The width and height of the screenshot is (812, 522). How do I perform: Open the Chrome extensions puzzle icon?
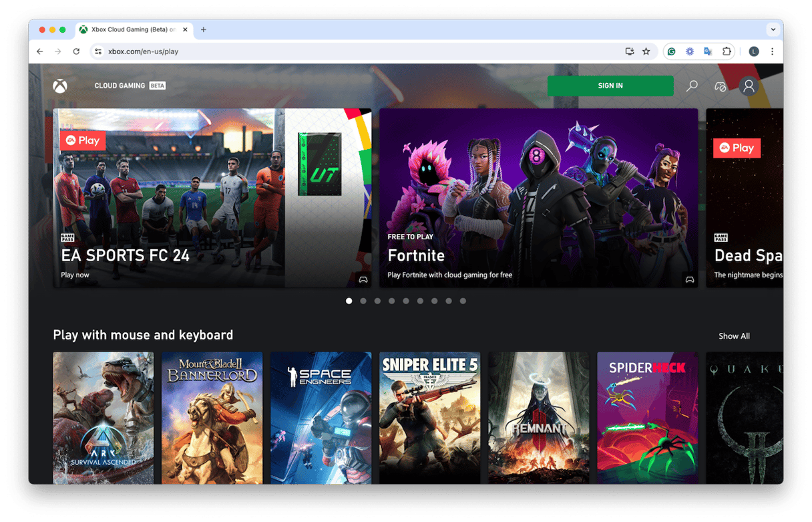click(727, 51)
